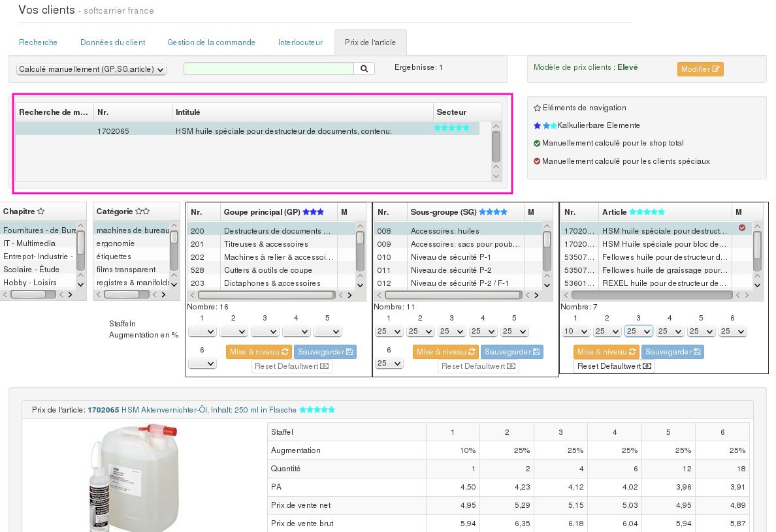The width and height of the screenshot is (776, 532).
Task: Click the star icon beside Chapitre header
Action: tap(41, 211)
